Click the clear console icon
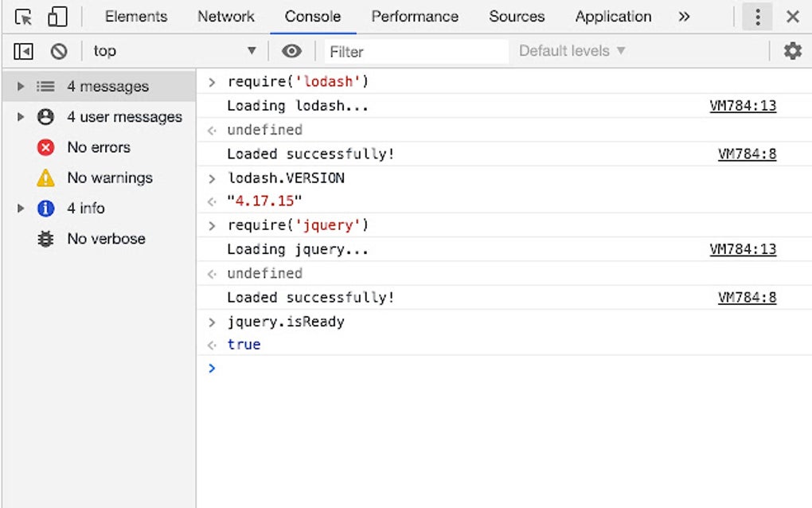Screen dimensions: 812x508 point(59,51)
